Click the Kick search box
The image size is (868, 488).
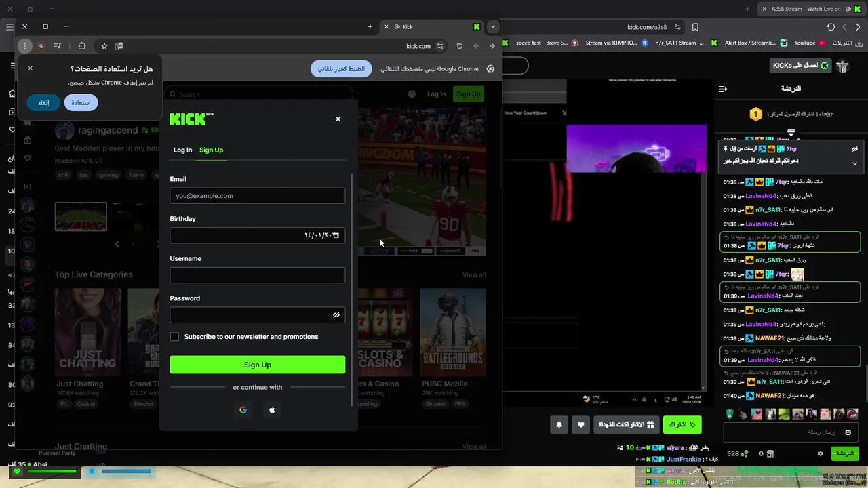click(x=258, y=94)
